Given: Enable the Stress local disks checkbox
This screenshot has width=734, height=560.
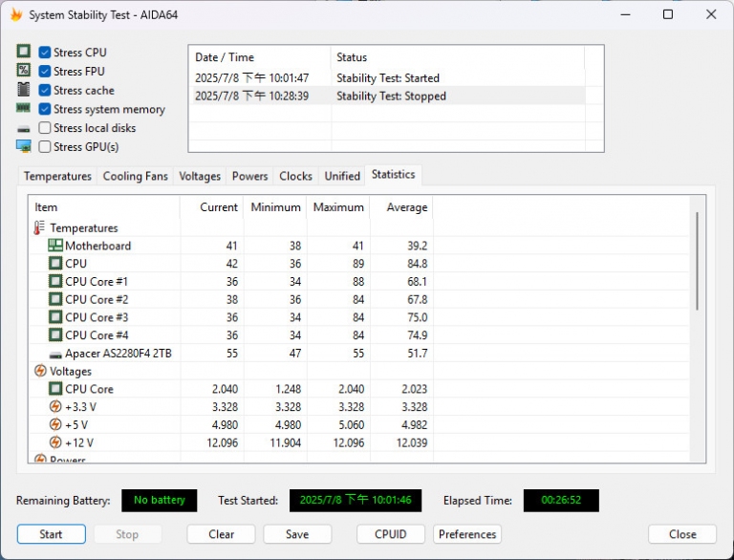Looking at the screenshot, I should [x=45, y=128].
